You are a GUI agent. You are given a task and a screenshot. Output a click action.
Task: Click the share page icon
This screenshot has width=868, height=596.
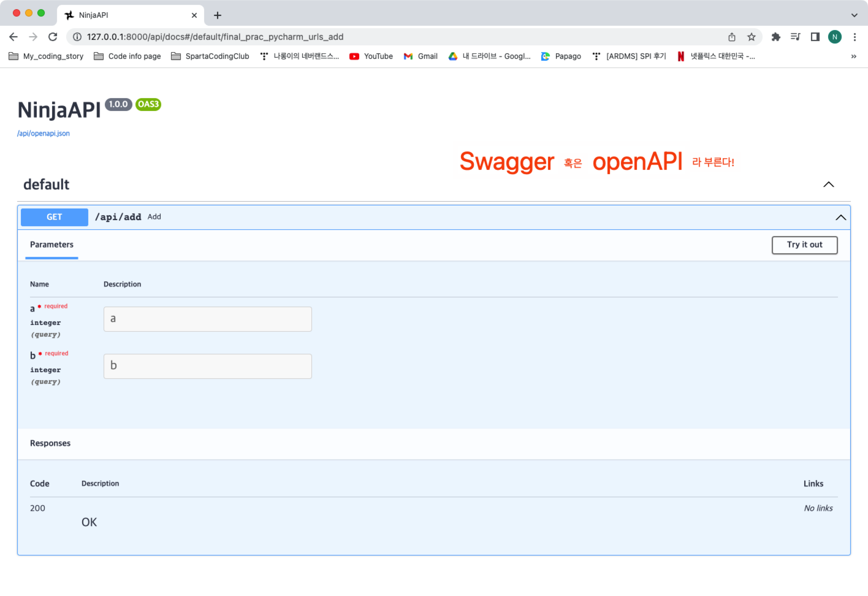[732, 36]
